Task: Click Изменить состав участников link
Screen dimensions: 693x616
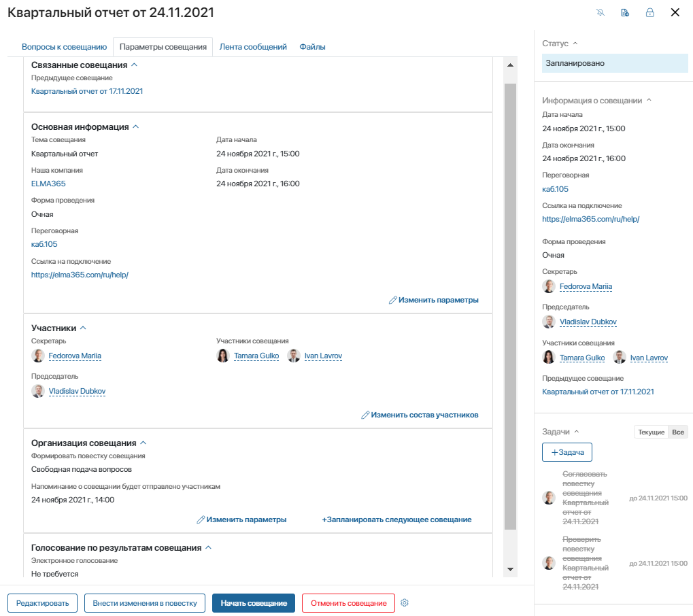Action: tap(425, 415)
